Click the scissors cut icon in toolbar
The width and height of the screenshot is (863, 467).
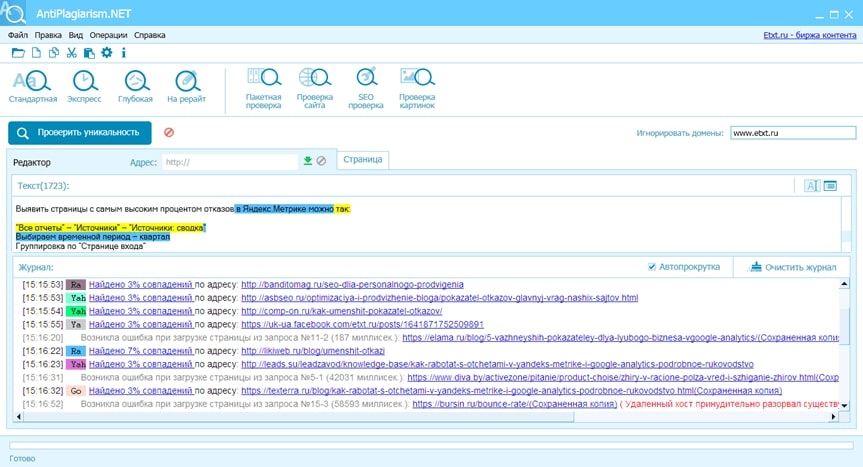[x=72, y=53]
